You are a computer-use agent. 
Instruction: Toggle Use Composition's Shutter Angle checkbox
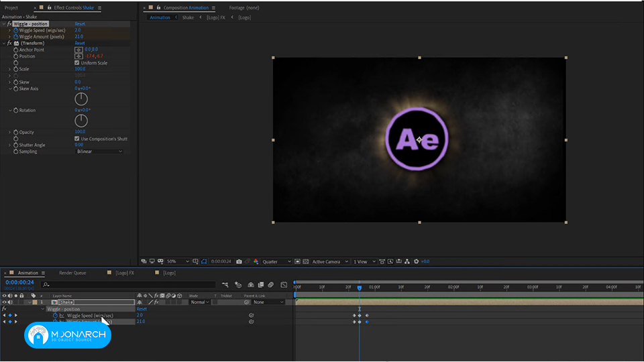point(76,139)
